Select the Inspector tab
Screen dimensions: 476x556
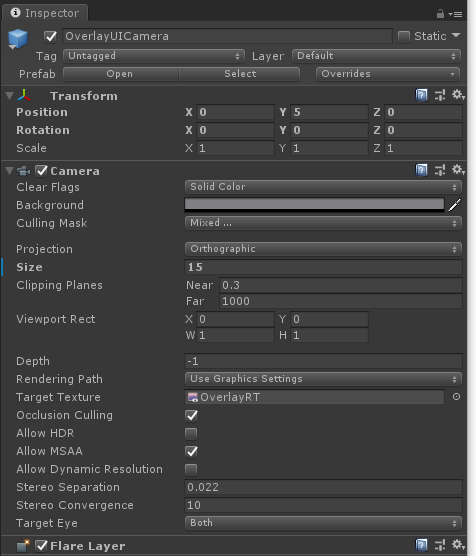45,13
